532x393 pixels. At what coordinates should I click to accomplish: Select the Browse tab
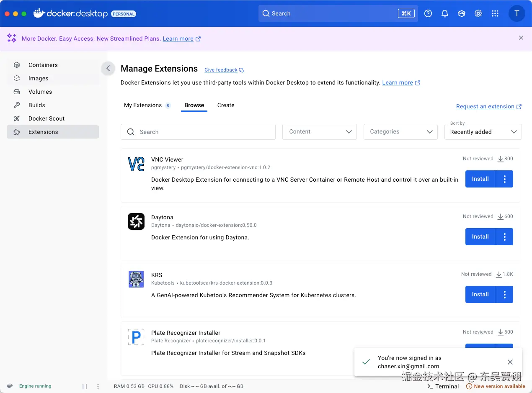coord(194,105)
